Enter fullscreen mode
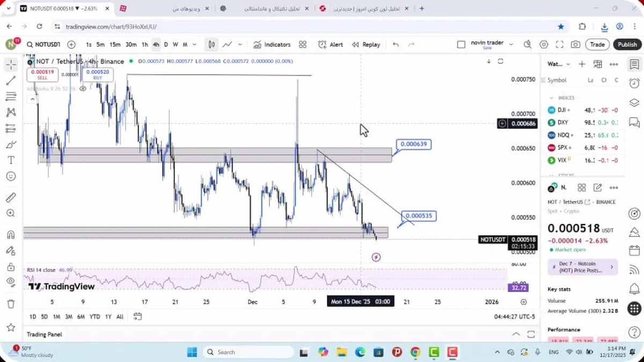The width and height of the screenshot is (644, 362). 559,45
